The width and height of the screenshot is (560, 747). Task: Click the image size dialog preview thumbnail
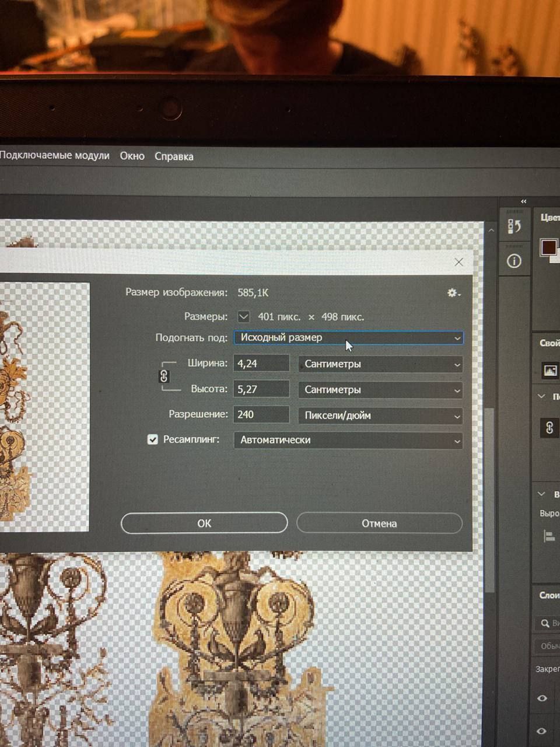tap(44, 407)
